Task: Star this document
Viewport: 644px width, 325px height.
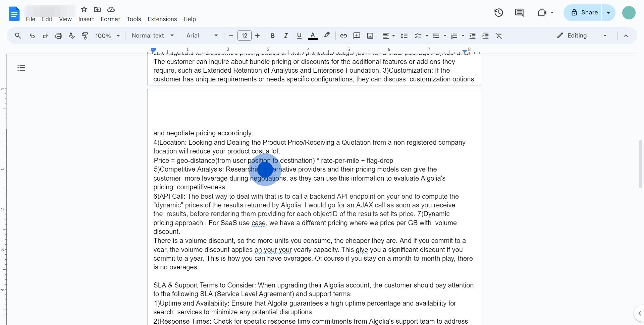Action: pyautogui.click(x=84, y=9)
